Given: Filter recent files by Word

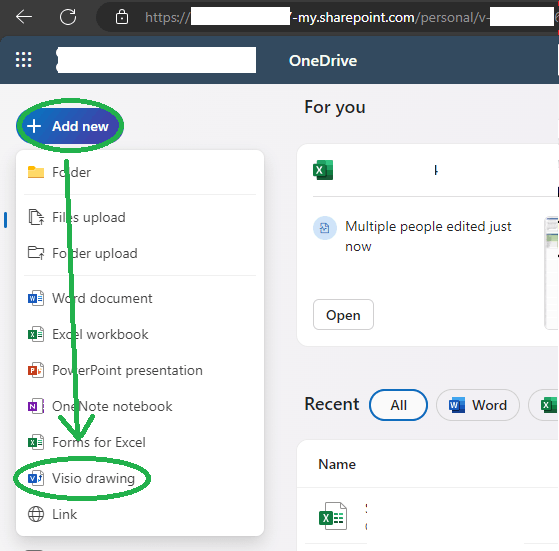Looking at the screenshot, I should (x=478, y=405).
